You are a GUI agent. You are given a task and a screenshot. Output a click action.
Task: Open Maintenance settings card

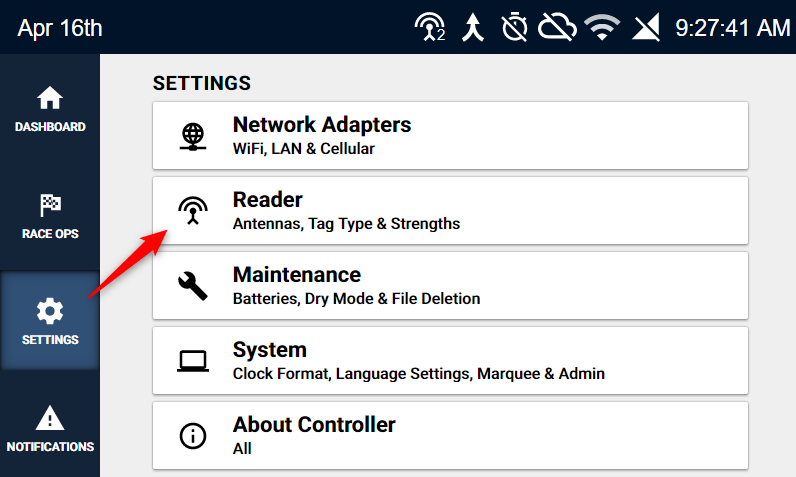(450, 286)
